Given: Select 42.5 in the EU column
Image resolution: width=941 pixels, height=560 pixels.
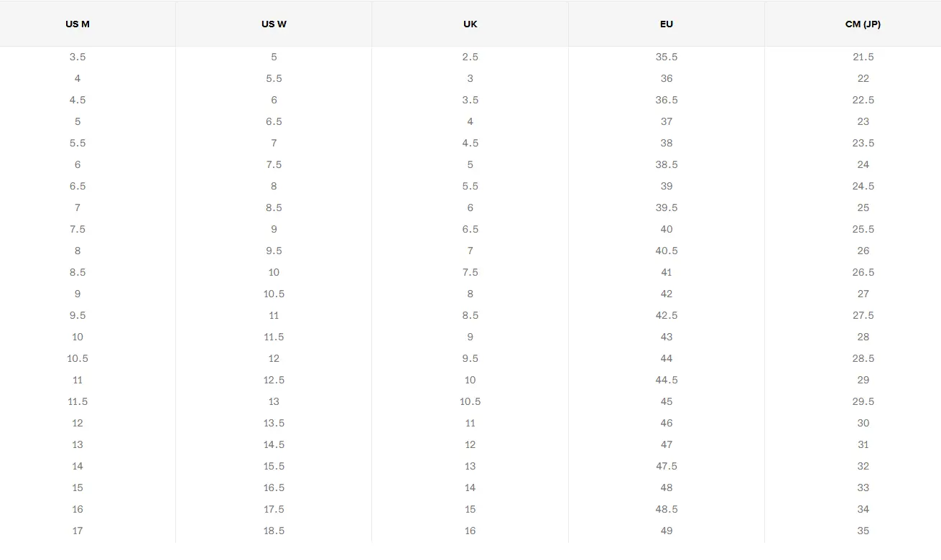Looking at the screenshot, I should (x=667, y=315).
